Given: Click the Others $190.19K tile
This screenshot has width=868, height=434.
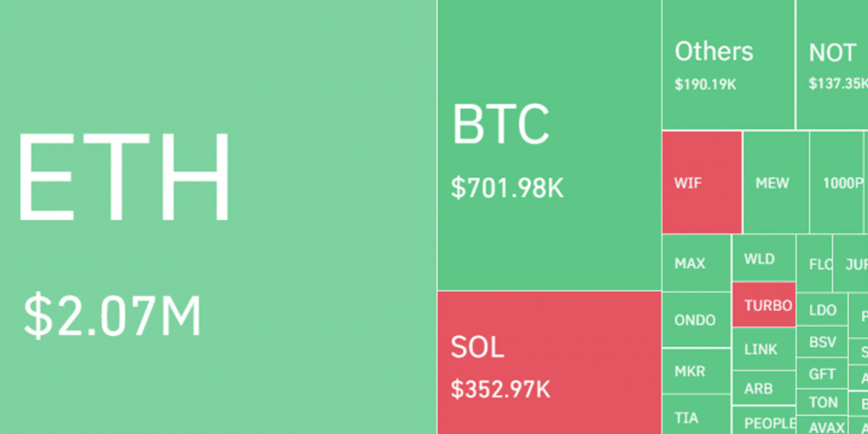Looking at the screenshot, I should tap(728, 65).
